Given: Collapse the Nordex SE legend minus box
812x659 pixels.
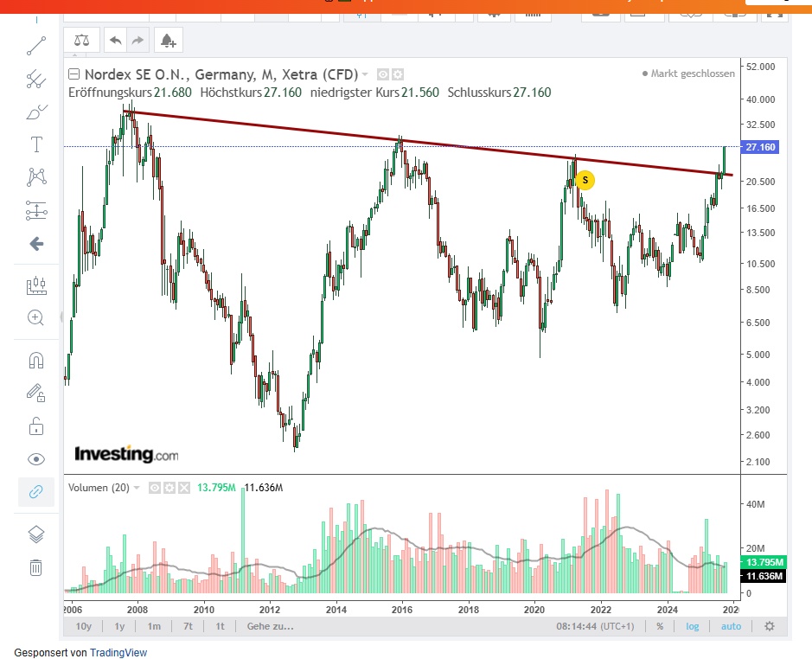Looking at the screenshot, I should (74, 74).
